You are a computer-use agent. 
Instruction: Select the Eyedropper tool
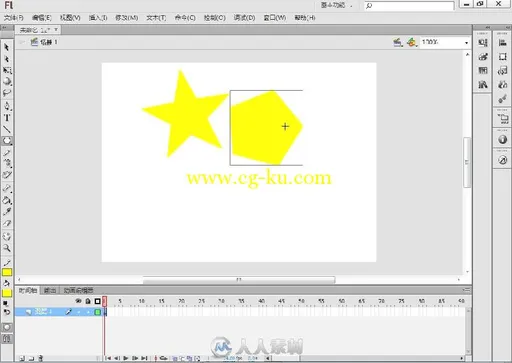(7, 211)
